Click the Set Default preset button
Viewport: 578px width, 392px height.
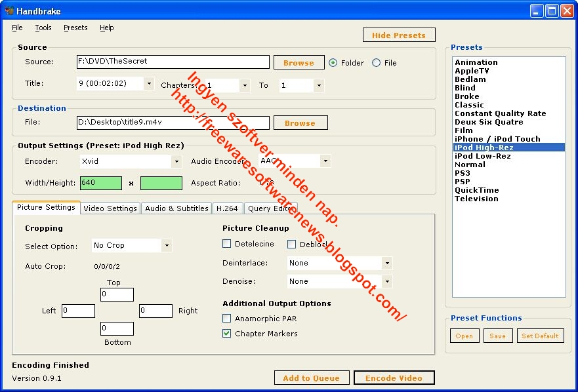click(x=541, y=336)
